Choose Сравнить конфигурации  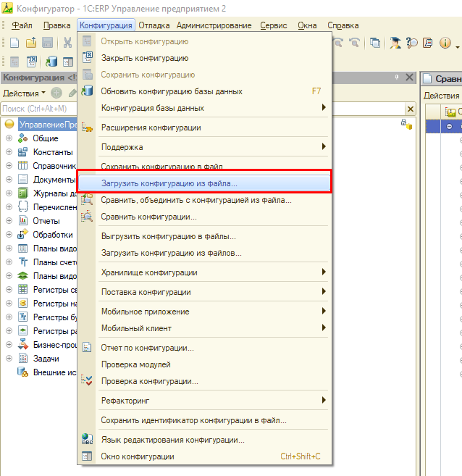204,217
